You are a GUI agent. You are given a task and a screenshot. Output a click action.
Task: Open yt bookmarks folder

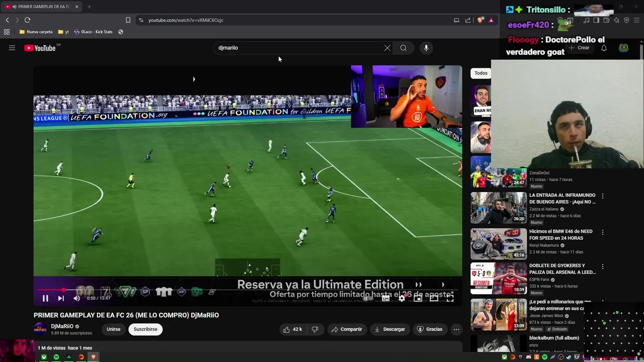click(x=63, y=32)
